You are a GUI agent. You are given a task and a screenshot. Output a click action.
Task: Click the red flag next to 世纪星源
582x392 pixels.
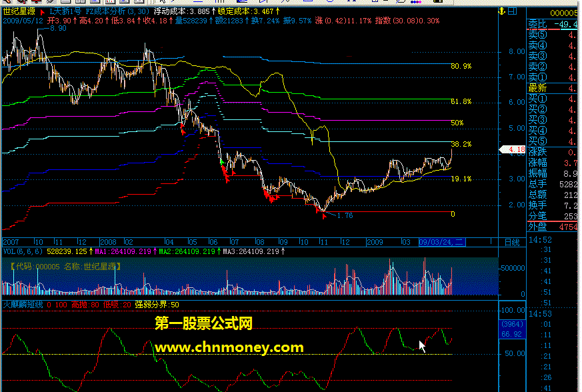42,12
